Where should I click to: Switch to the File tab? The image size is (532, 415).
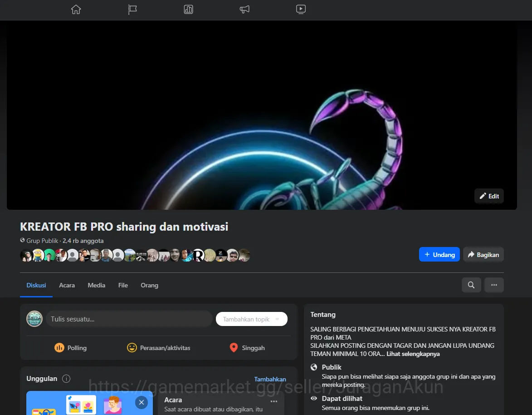(x=123, y=285)
